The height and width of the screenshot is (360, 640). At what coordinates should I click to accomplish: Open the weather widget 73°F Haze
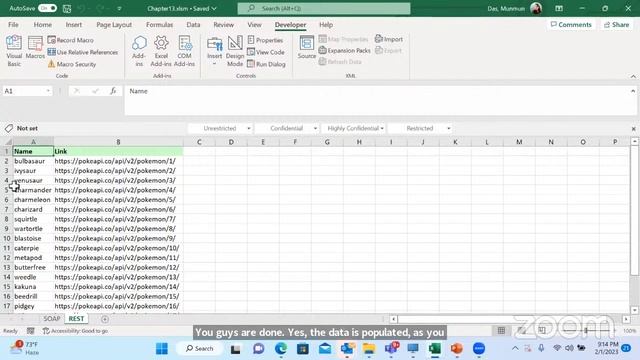(25, 348)
